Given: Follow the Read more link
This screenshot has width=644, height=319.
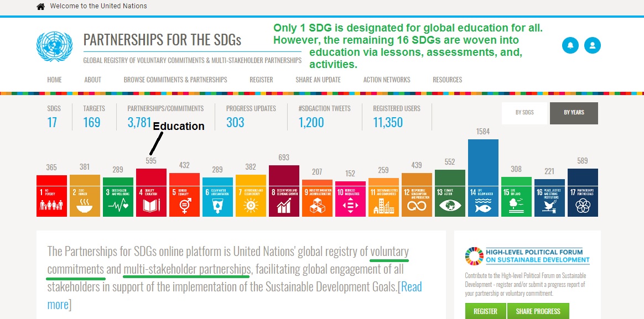Looking at the screenshot, I should coord(411,286).
